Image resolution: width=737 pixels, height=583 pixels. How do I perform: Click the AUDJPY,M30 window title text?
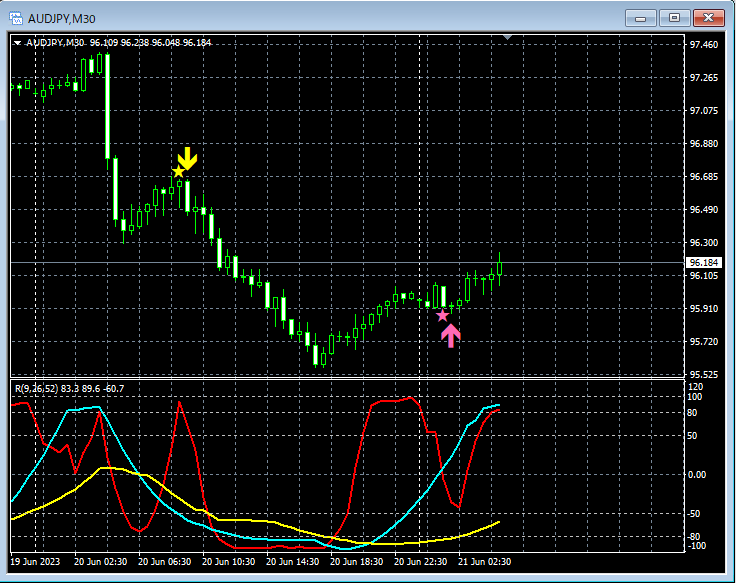point(62,19)
